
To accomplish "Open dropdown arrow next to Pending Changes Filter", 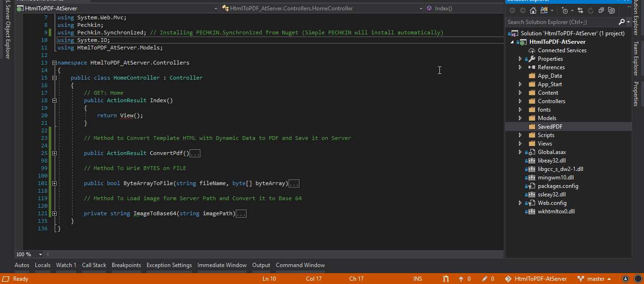I will tap(572, 10).
